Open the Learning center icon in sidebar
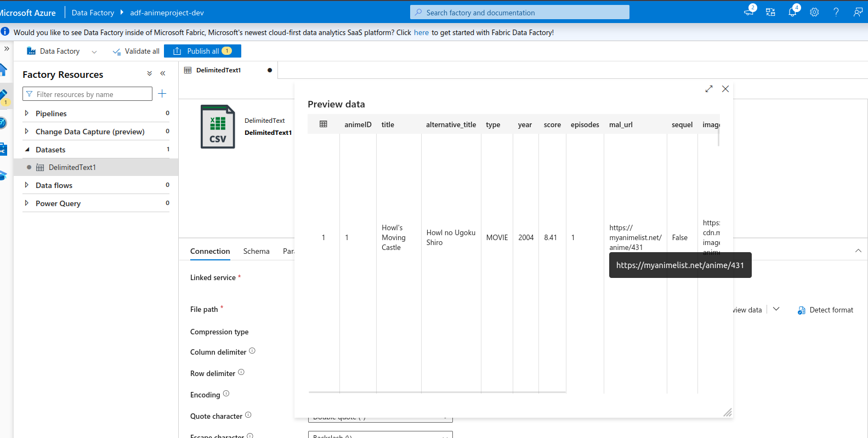The height and width of the screenshot is (438, 868). click(3, 175)
